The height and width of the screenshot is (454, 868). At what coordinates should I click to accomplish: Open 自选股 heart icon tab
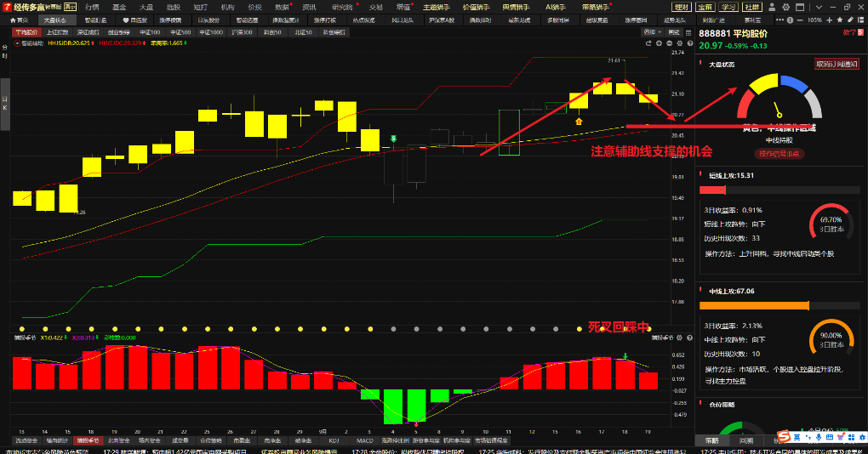click(135, 20)
